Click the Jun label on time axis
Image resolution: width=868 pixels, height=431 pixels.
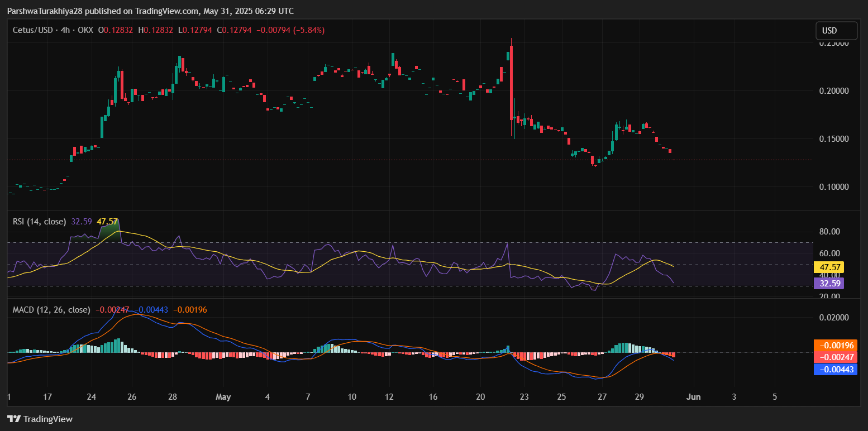coord(693,397)
